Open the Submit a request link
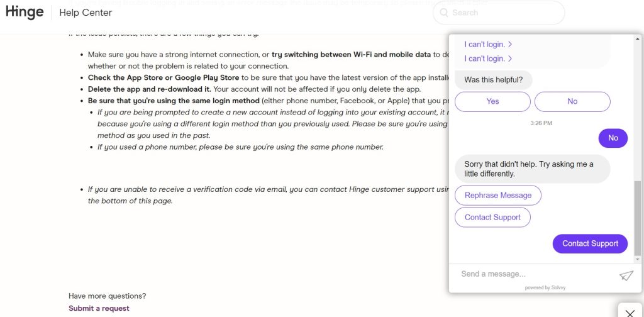The height and width of the screenshot is (317, 644). point(99,308)
